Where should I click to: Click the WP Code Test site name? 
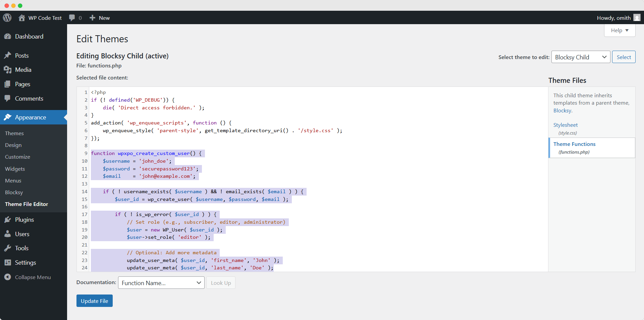click(45, 18)
